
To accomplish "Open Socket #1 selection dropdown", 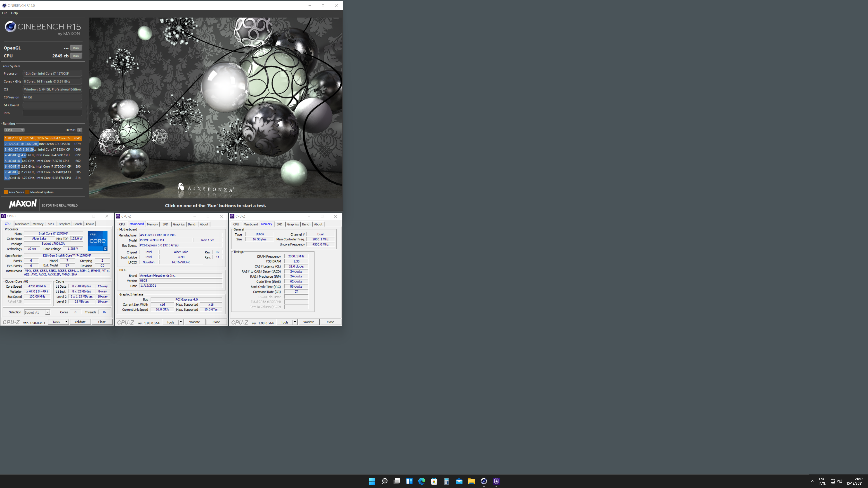I will [x=37, y=312].
